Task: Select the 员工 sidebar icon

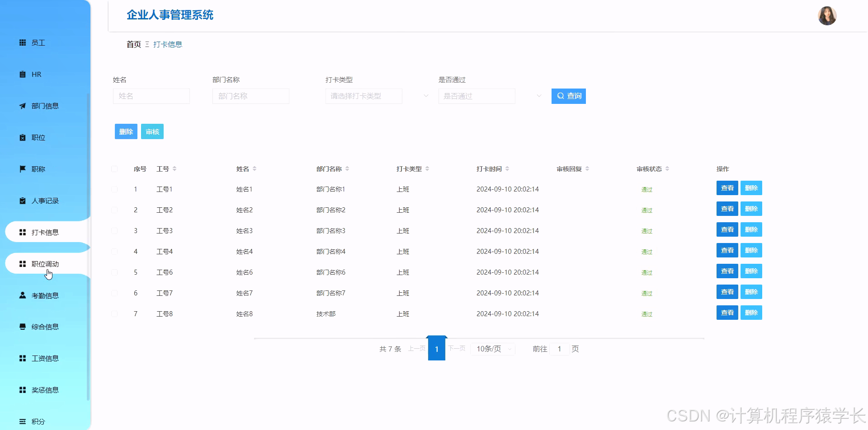Action: (x=23, y=42)
